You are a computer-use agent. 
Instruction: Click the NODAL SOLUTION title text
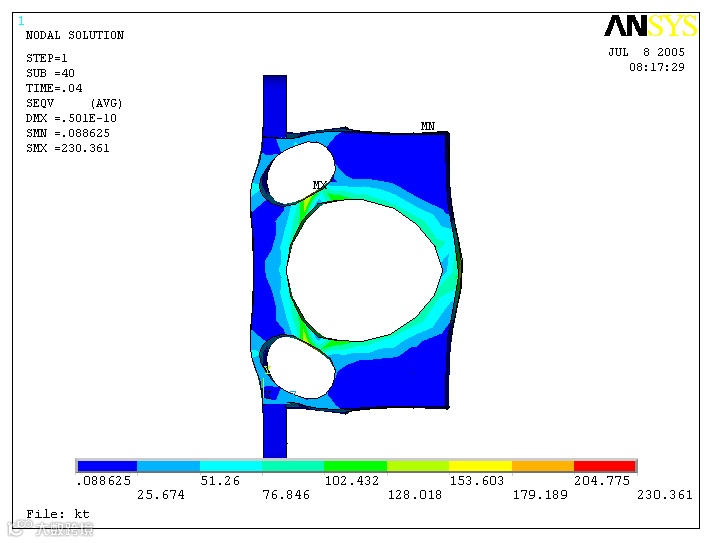[75, 35]
